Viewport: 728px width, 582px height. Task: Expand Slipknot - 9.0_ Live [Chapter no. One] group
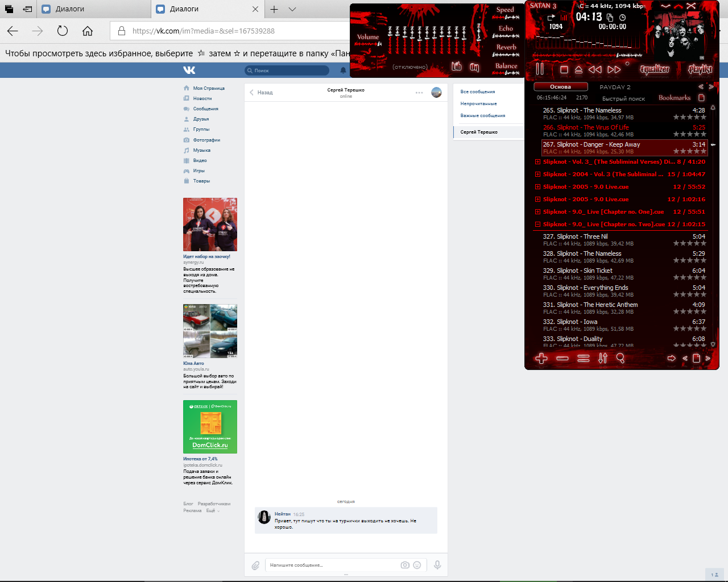pyautogui.click(x=537, y=212)
